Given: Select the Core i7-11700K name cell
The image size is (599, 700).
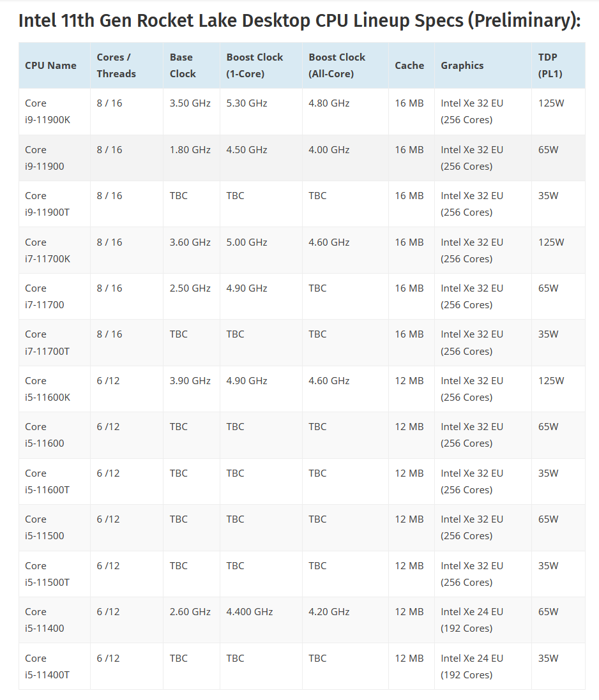Looking at the screenshot, I should point(47,250).
